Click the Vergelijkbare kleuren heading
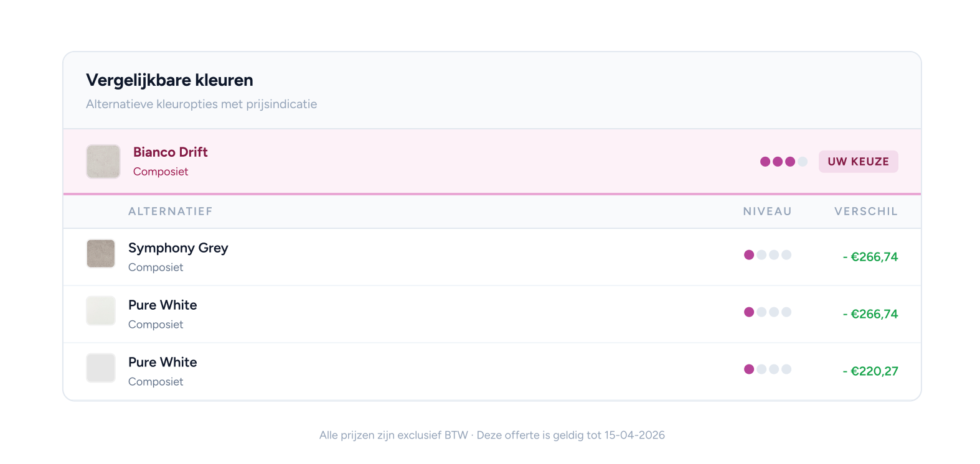The height and width of the screenshot is (464, 980). pos(169,80)
